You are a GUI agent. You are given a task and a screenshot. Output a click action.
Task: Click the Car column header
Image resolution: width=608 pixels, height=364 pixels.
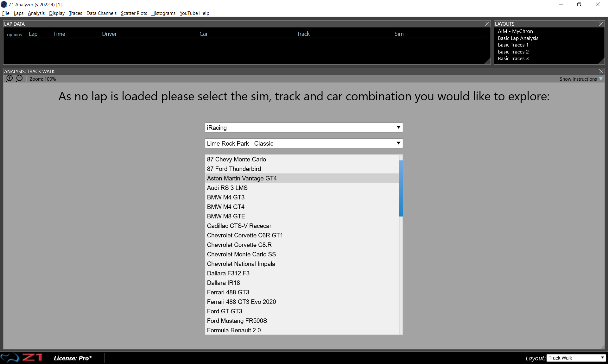pyautogui.click(x=204, y=34)
